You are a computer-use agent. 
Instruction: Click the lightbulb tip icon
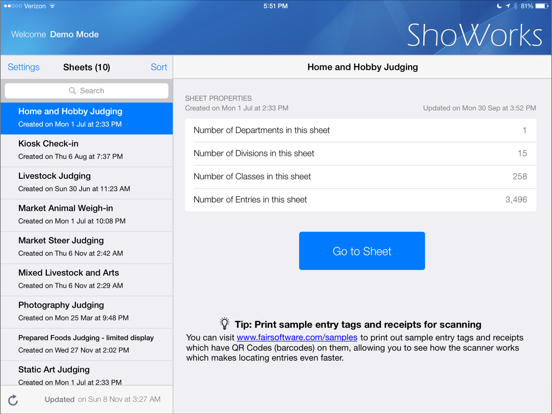[x=224, y=323]
